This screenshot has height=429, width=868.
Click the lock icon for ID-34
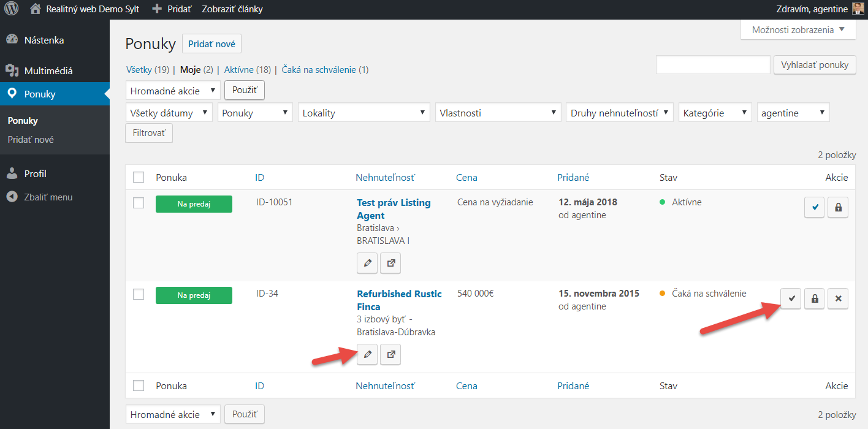[815, 298]
